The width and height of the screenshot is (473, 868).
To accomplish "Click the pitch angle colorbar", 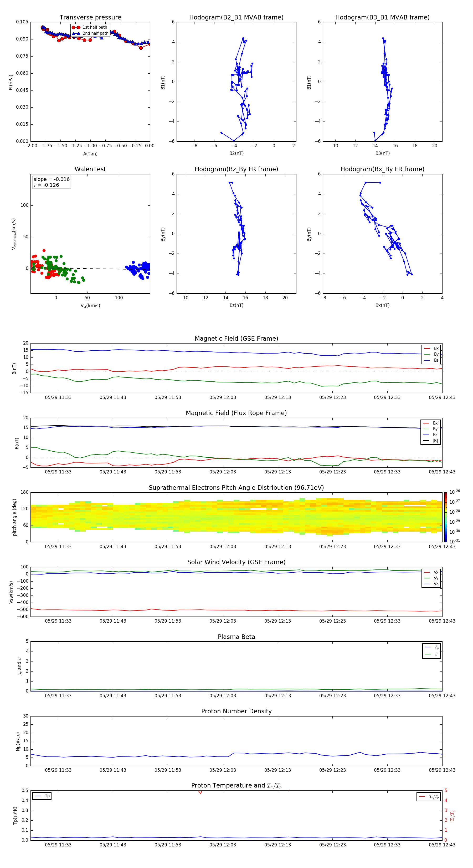I will tap(446, 517).
